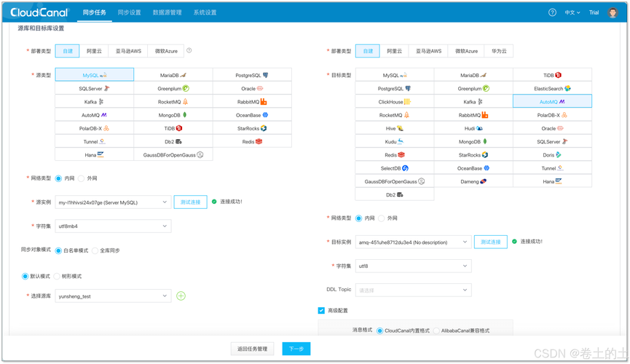Select Kudu target type
The width and height of the screenshot is (630, 364).
point(395,141)
